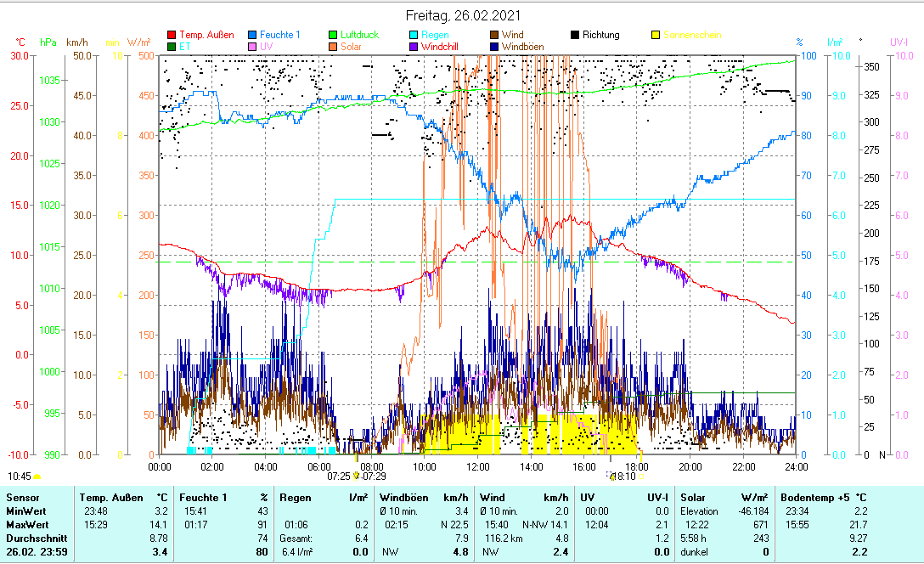Click the purple Windchill legend square
Image resolution: width=924 pixels, height=564 pixels.
click(x=414, y=47)
